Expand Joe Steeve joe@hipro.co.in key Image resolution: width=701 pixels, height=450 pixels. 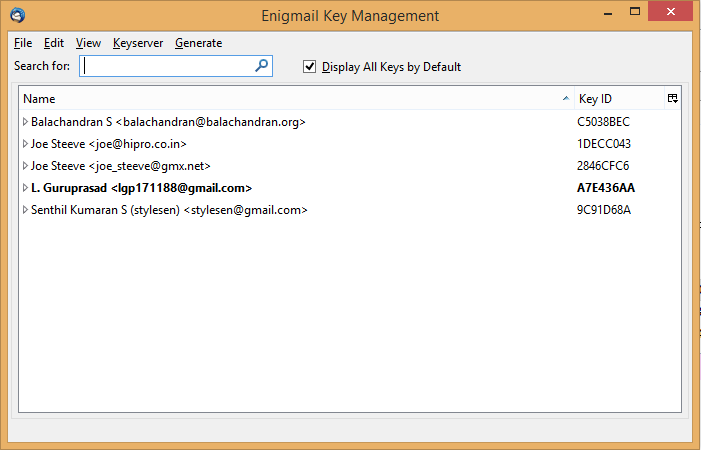coord(25,143)
